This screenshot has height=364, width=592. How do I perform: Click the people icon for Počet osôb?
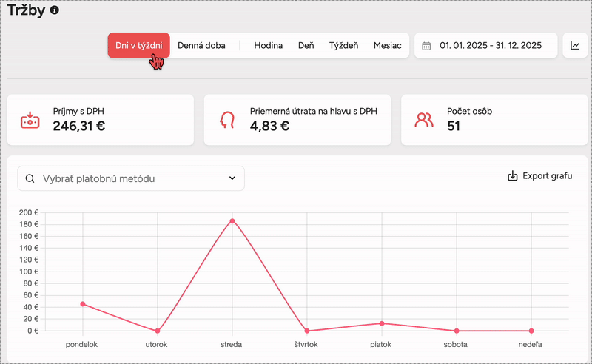pyautogui.click(x=424, y=120)
